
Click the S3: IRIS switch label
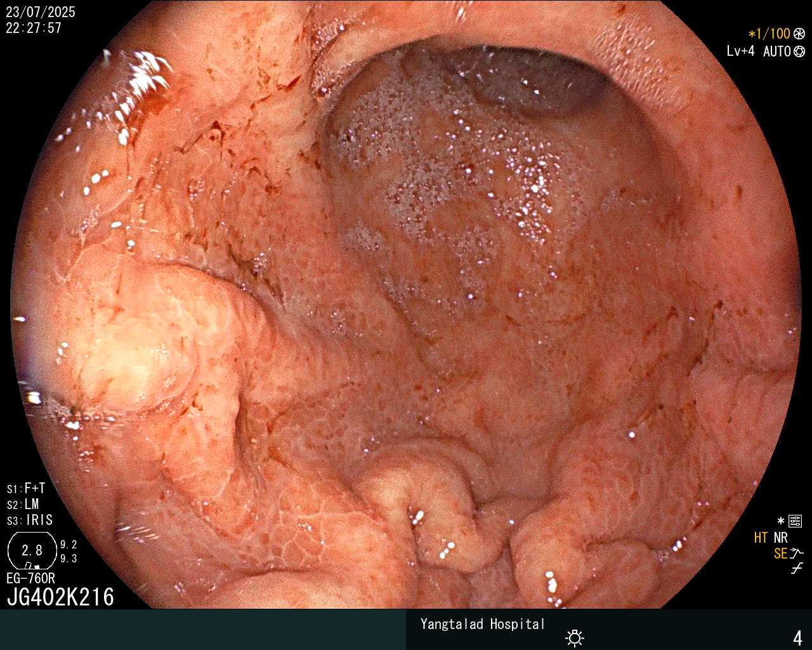pyautogui.click(x=30, y=520)
